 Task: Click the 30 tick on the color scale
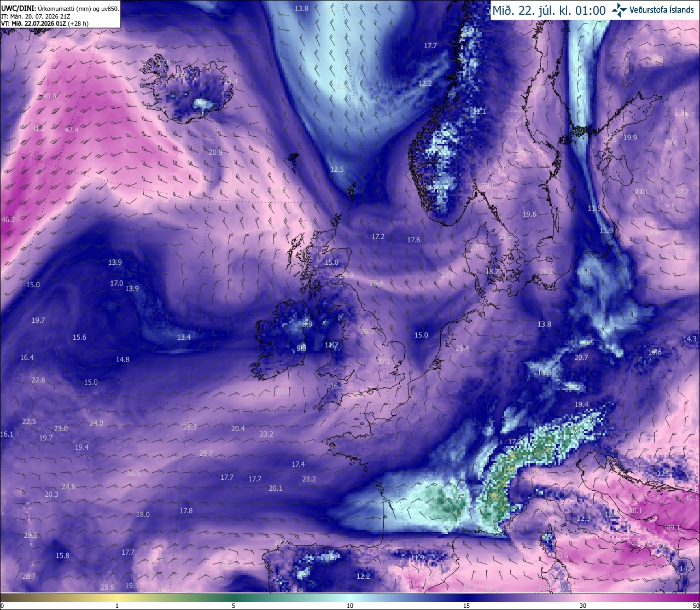click(x=583, y=606)
